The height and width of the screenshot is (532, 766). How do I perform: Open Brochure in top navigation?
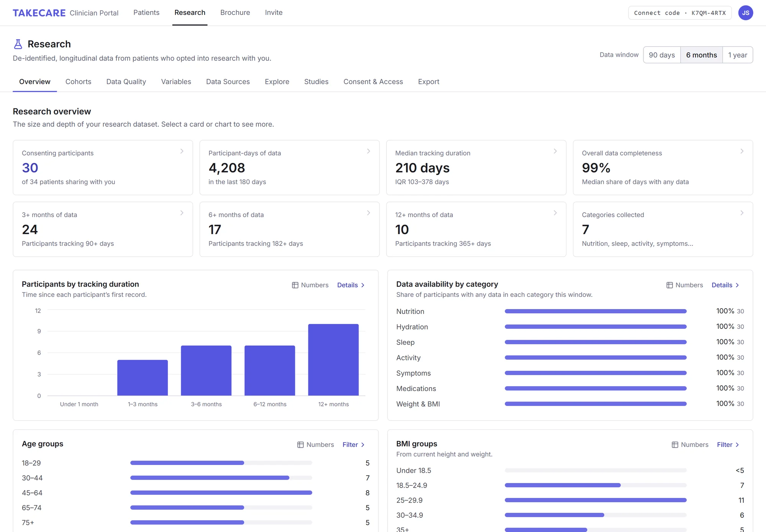click(x=235, y=13)
